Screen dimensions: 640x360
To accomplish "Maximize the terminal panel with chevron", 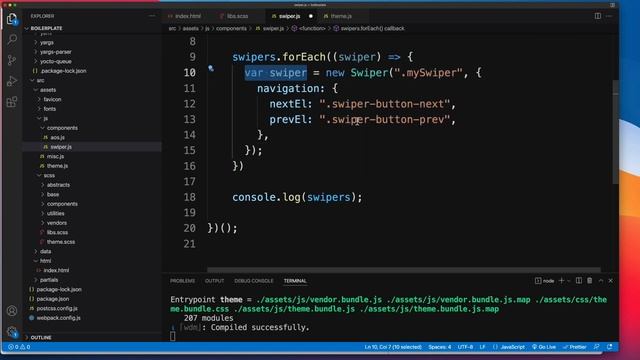I will tap(600, 281).
